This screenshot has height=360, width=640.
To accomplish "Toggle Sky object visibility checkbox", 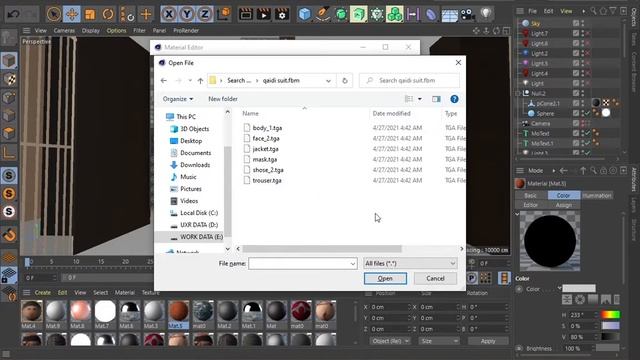I will (576, 23).
